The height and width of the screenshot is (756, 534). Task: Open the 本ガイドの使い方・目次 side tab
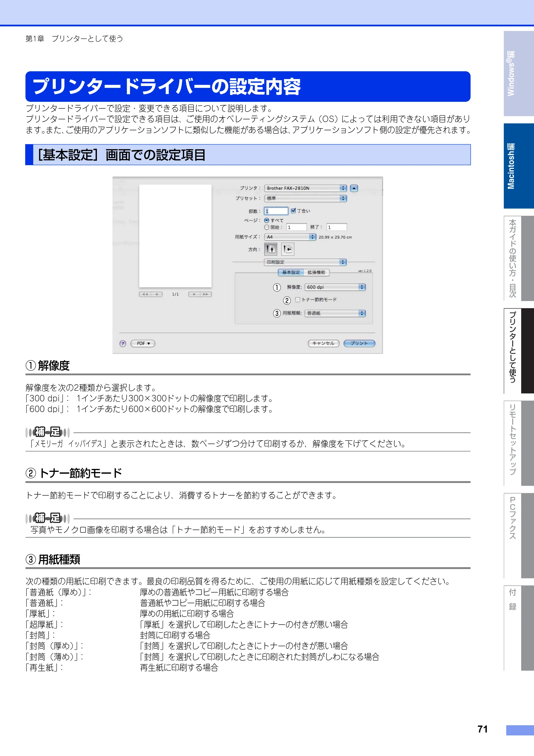click(x=519, y=258)
